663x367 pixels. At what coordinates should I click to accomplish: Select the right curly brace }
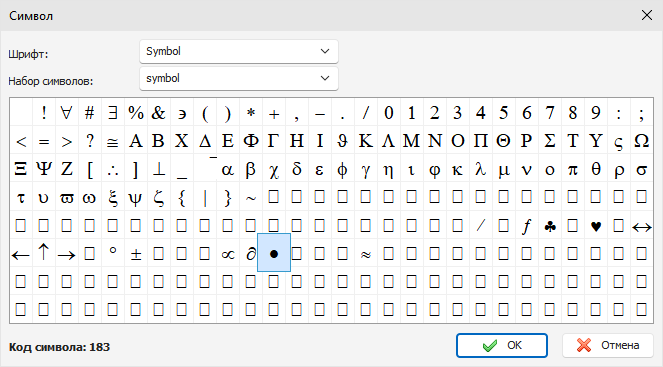coord(227,197)
